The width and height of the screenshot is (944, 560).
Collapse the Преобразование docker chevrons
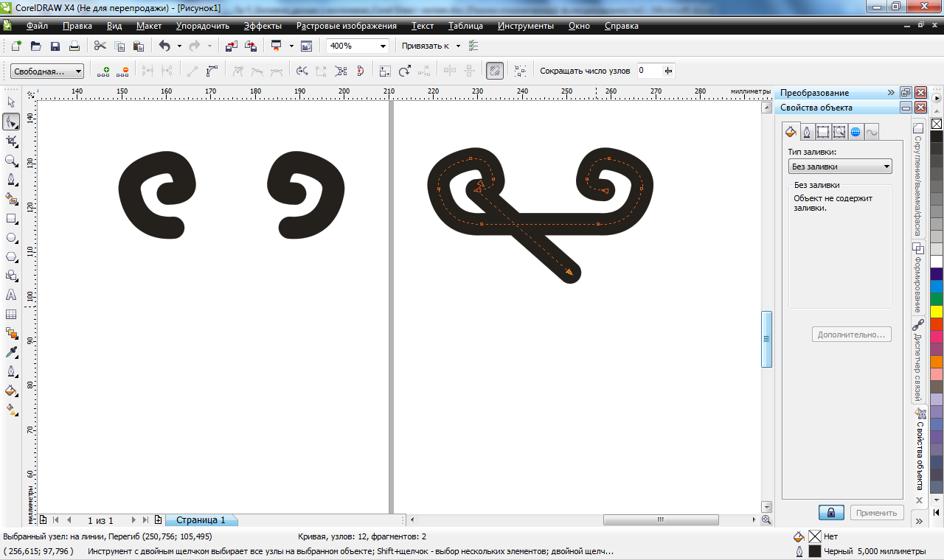tap(891, 93)
